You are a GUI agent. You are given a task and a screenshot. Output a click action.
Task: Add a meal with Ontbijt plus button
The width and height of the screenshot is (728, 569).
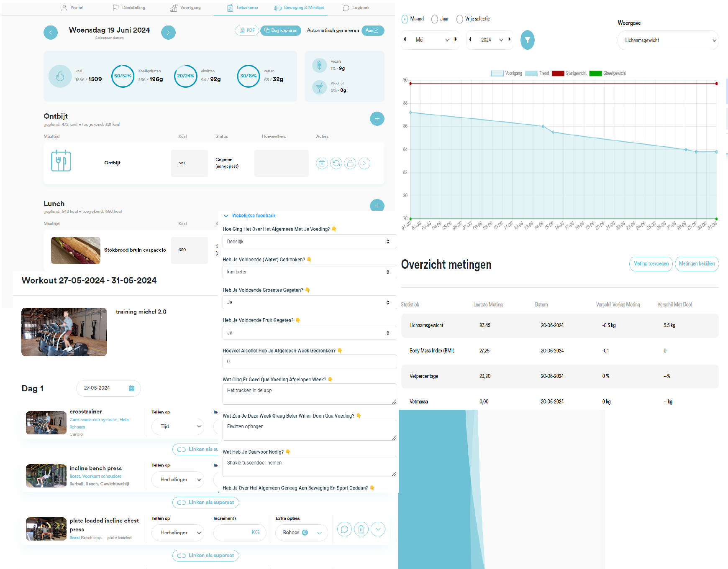coord(377,119)
